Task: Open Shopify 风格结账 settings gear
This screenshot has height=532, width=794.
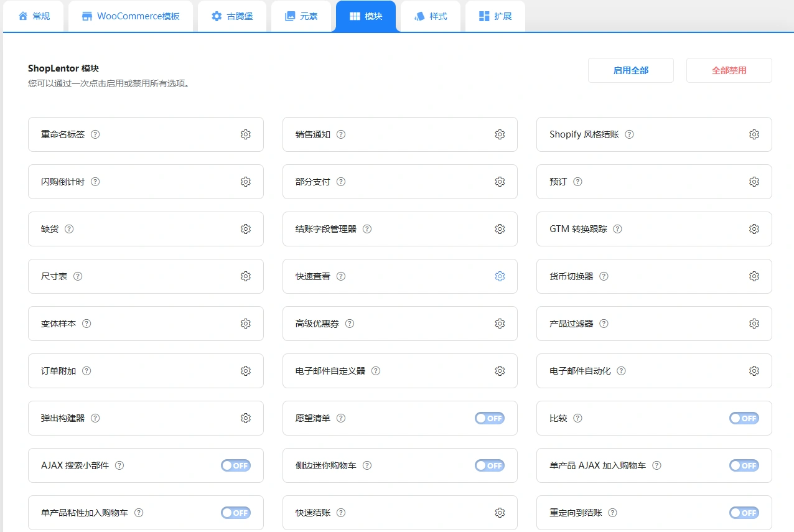Action: coord(754,134)
